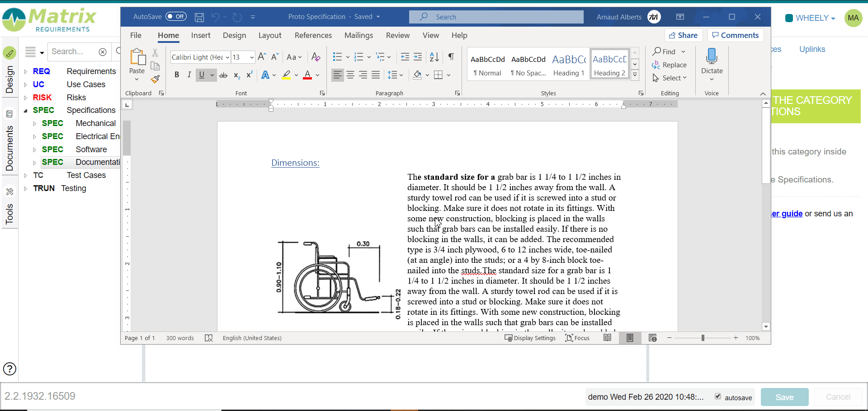Toggle the Show/Hide paragraph marks icon

(x=451, y=57)
